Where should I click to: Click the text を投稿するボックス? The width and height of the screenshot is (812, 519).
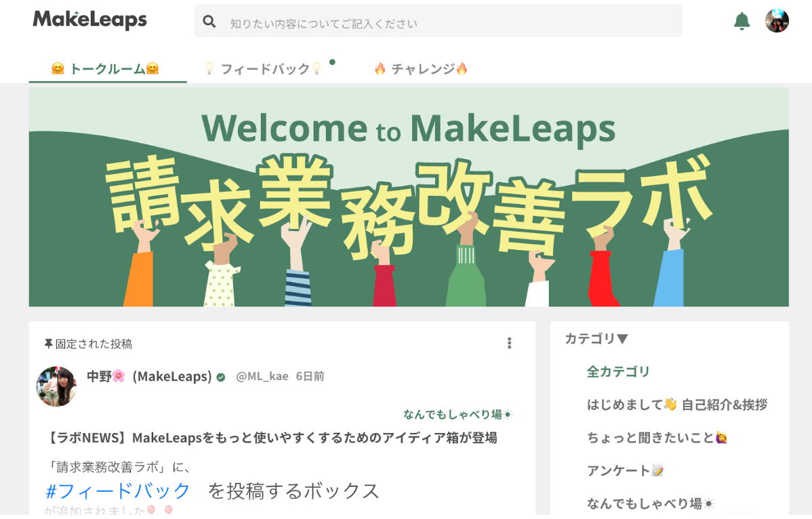(x=293, y=491)
